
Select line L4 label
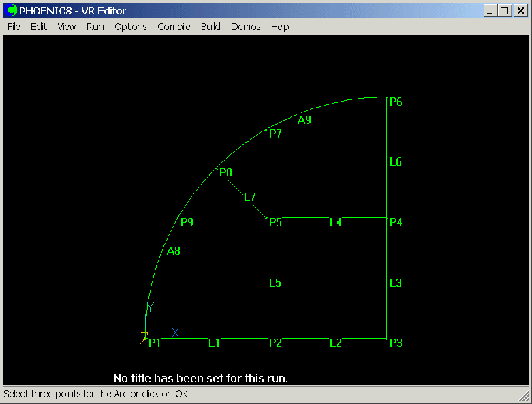click(x=335, y=222)
